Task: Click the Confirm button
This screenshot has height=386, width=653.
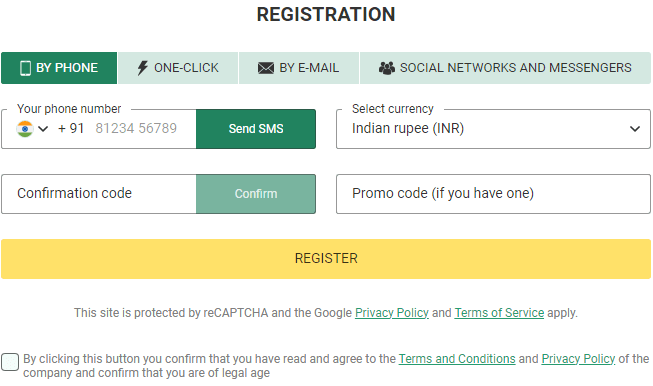Action: tap(256, 194)
